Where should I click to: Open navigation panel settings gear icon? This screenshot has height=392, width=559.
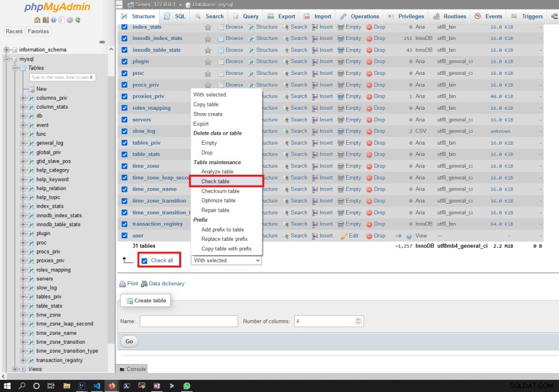point(69,20)
